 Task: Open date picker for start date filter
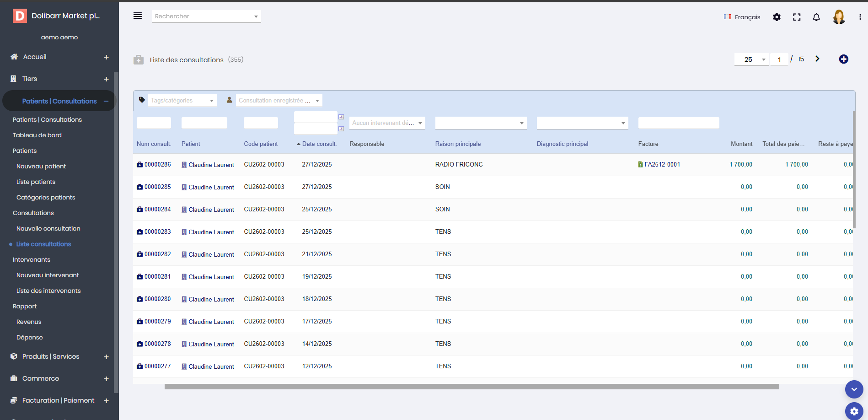(341, 117)
